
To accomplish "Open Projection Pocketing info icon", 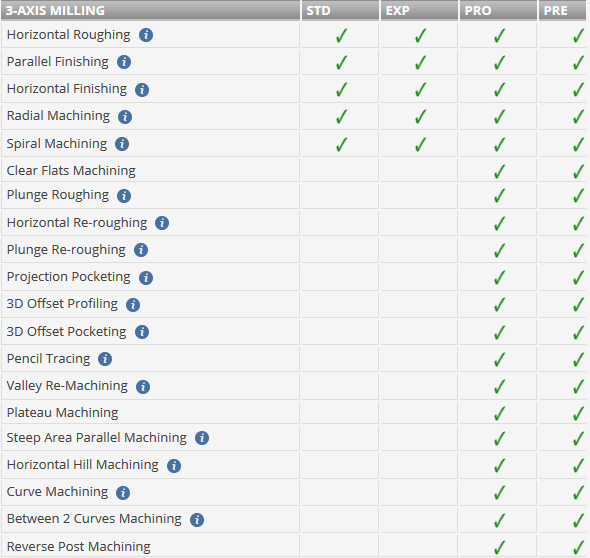I will [146, 278].
